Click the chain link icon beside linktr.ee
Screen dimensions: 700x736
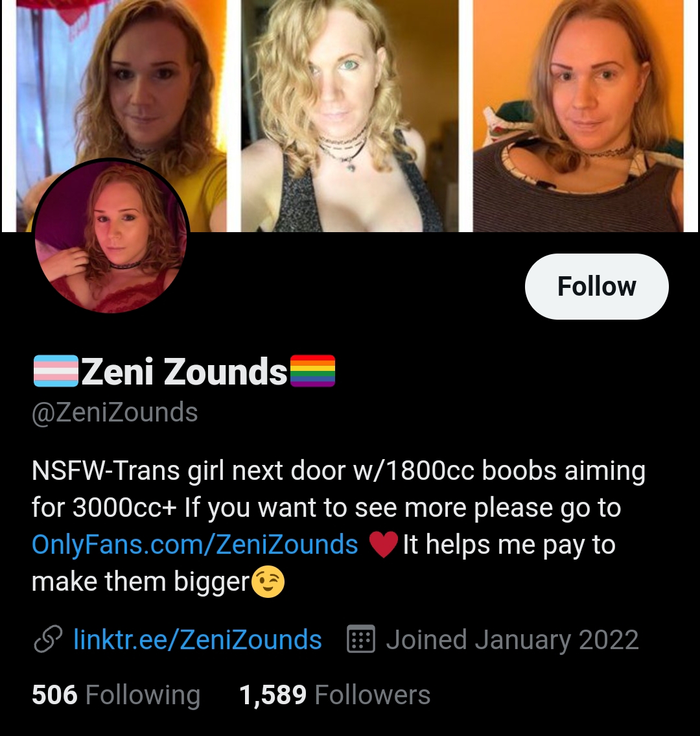[48, 639]
